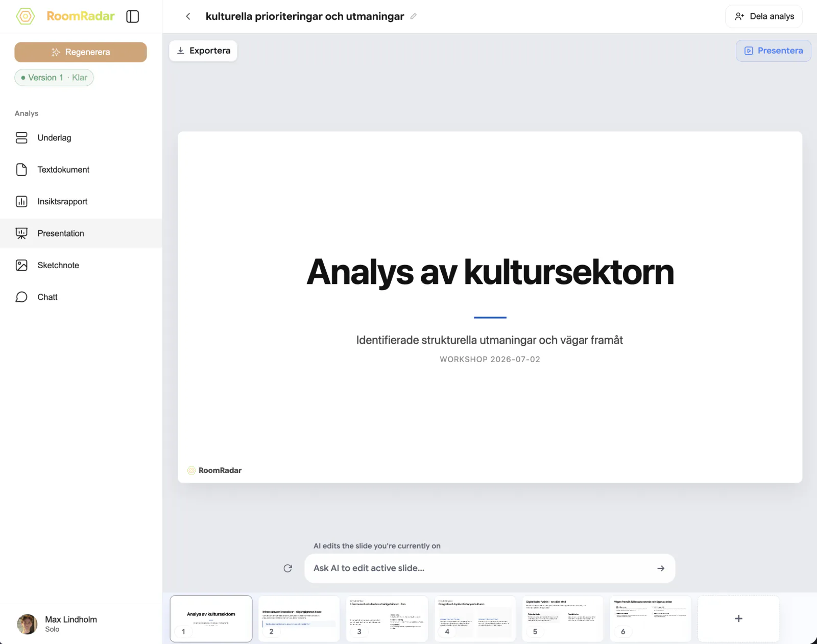The width and height of the screenshot is (817, 644).
Task: Click the play icon in Presentera
Action: (x=749, y=51)
